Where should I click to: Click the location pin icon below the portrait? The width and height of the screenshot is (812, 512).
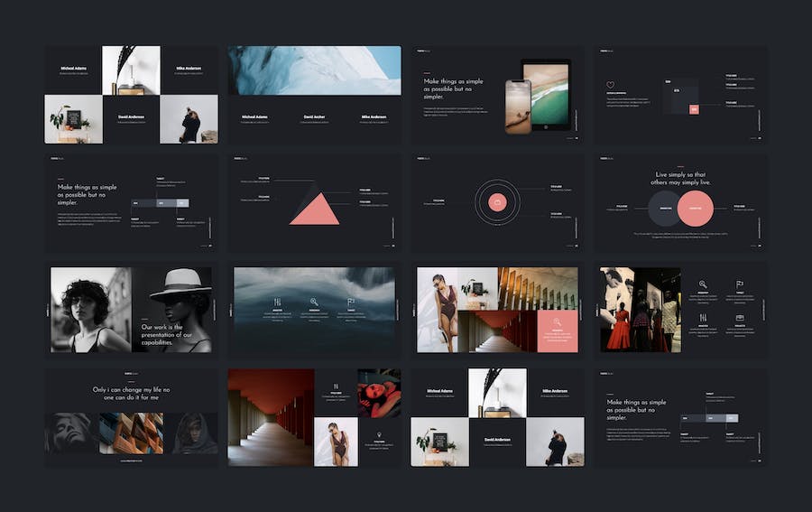(x=380, y=434)
